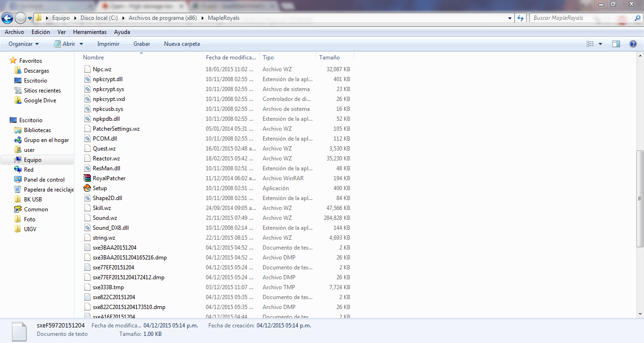
Task: Sort by Fecha de modificación column
Action: 231,58
